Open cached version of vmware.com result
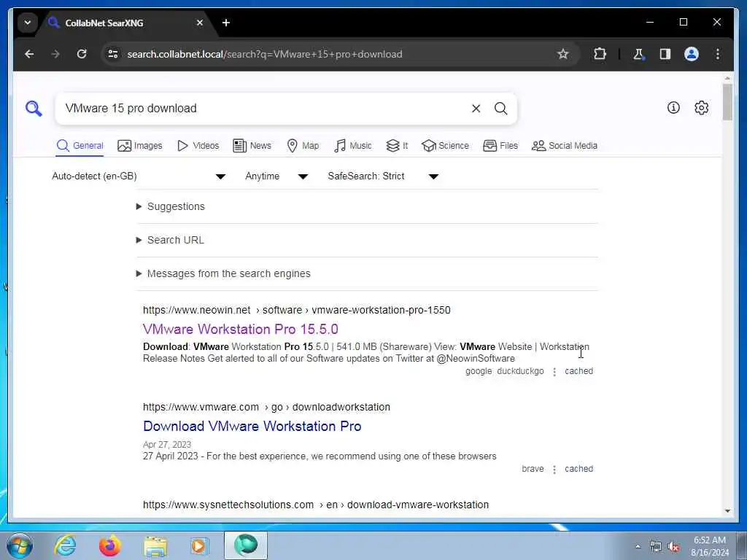The width and height of the screenshot is (747, 560). [x=578, y=469]
